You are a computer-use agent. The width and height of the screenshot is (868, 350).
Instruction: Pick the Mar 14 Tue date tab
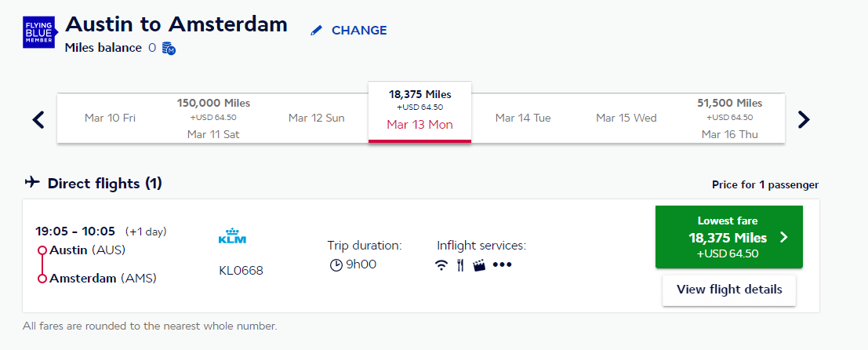click(523, 118)
